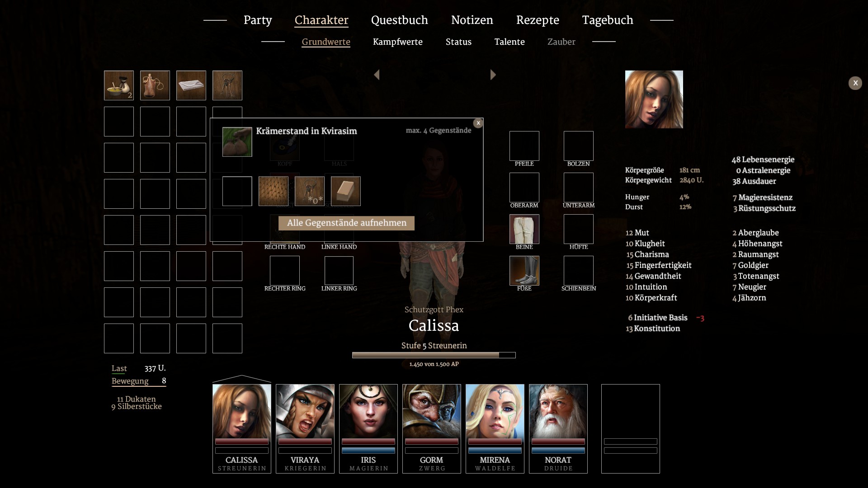This screenshot has height=488, width=868.
Task: Pick up the keys item from merchant stand
Action: [x=310, y=191]
